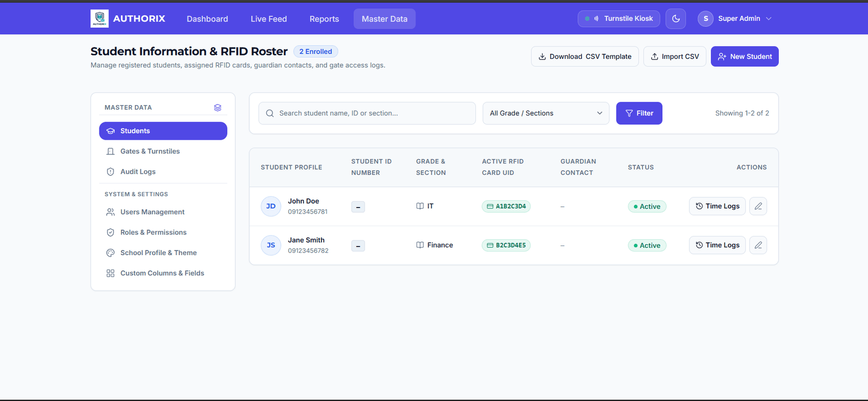Edit John Doe's record pencil icon
868x401 pixels.
point(758,206)
